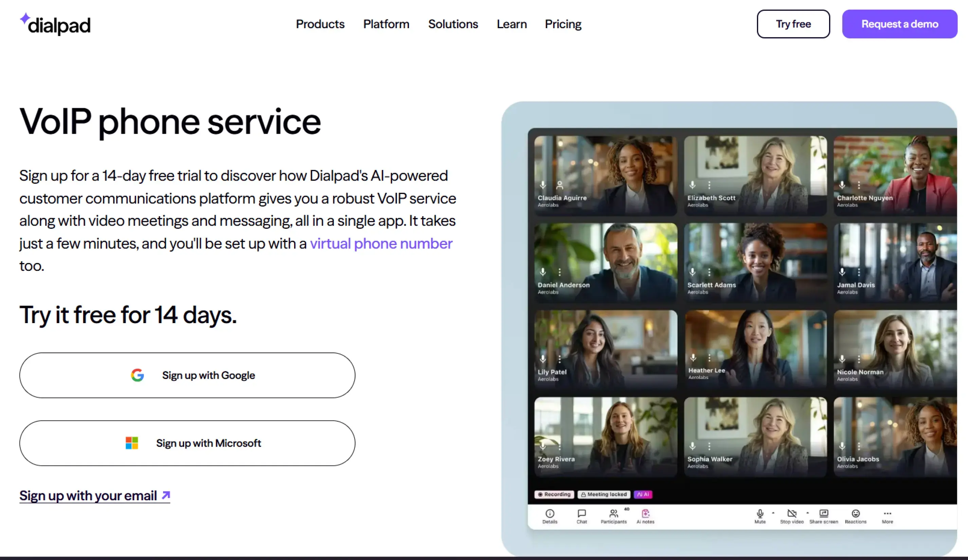Open Charlotte Nguyen's three-dot menu

click(859, 185)
